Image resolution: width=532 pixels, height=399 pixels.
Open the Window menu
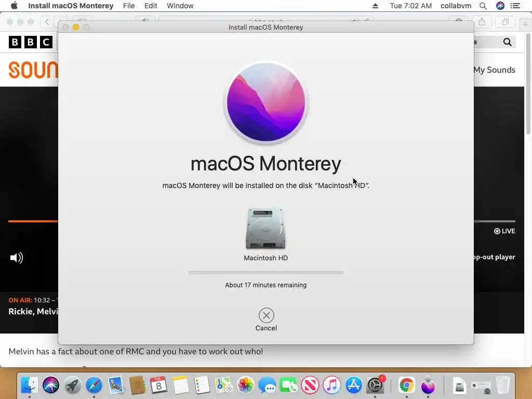click(x=180, y=6)
